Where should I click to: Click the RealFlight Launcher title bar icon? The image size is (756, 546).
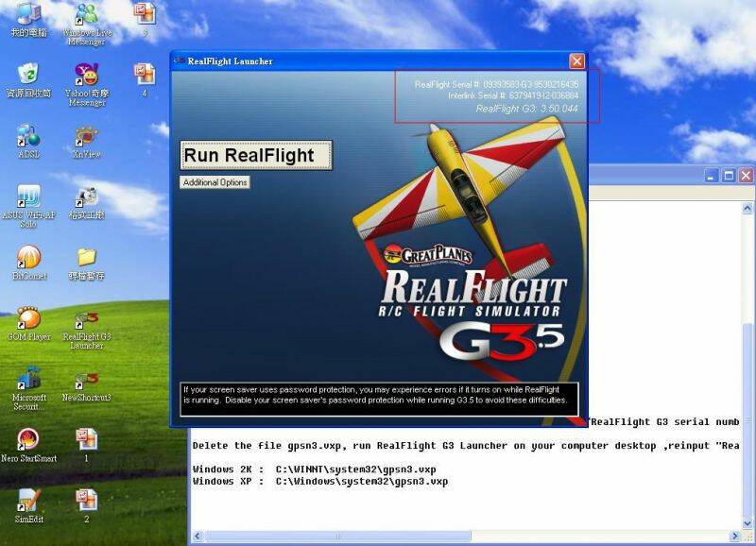pyautogui.click(x=180, y=60)
